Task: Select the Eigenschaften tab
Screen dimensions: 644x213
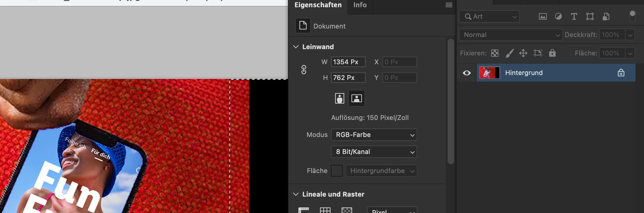Action: click(318, 5)
